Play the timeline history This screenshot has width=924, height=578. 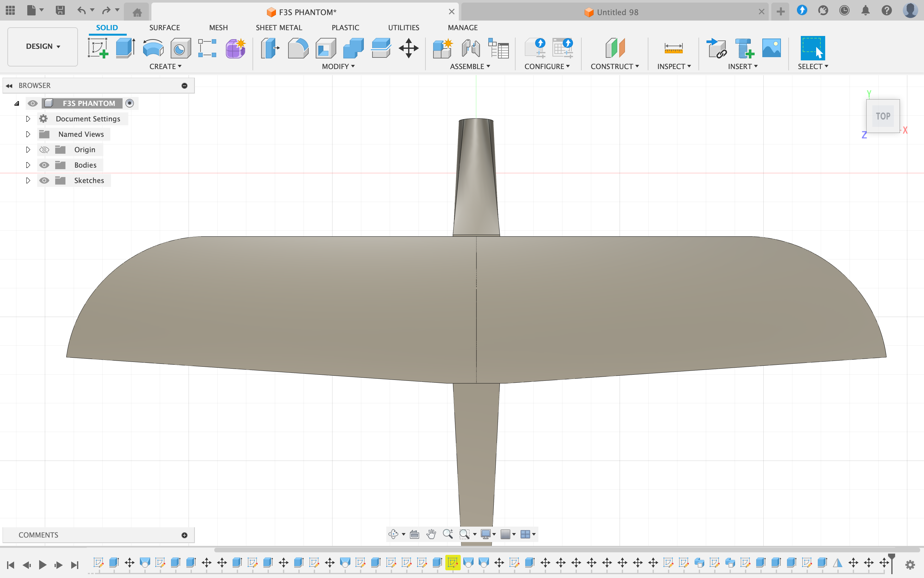tap(42, 565)
